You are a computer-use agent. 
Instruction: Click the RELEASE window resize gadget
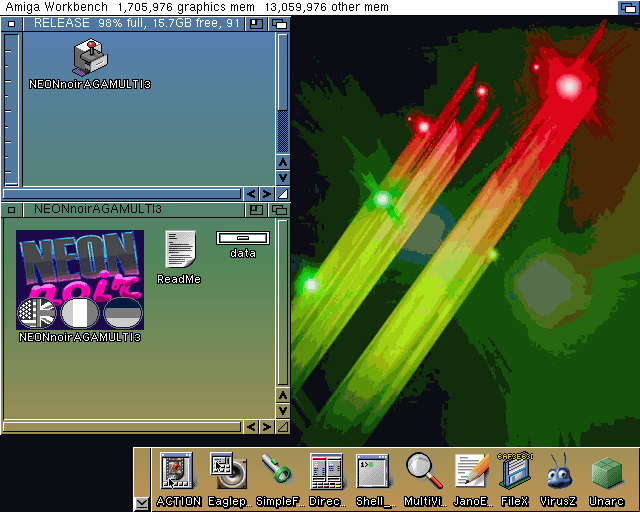[283, 194]
